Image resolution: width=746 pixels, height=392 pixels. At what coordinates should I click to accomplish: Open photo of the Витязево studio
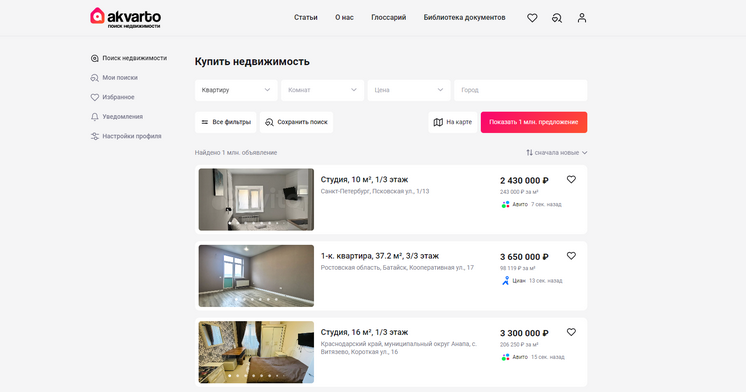[x=256, y=352]
